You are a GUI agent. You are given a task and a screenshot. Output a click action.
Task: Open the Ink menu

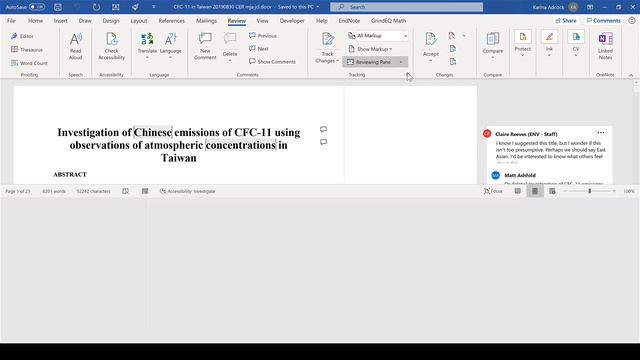click(x=549, y=44)
